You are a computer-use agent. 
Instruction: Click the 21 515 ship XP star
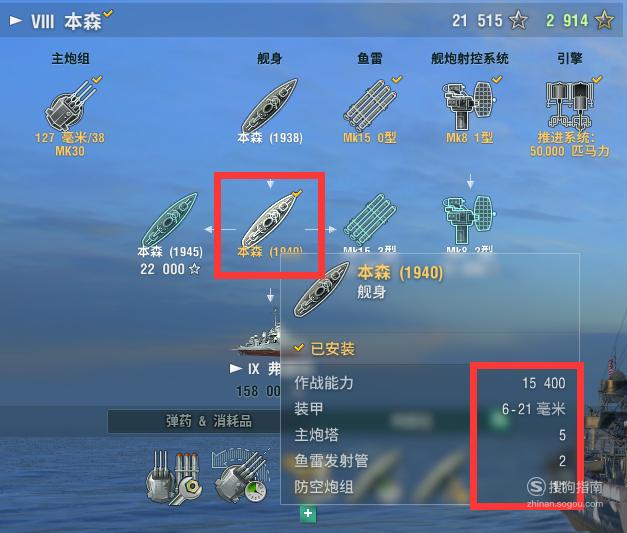click(518, 20)
